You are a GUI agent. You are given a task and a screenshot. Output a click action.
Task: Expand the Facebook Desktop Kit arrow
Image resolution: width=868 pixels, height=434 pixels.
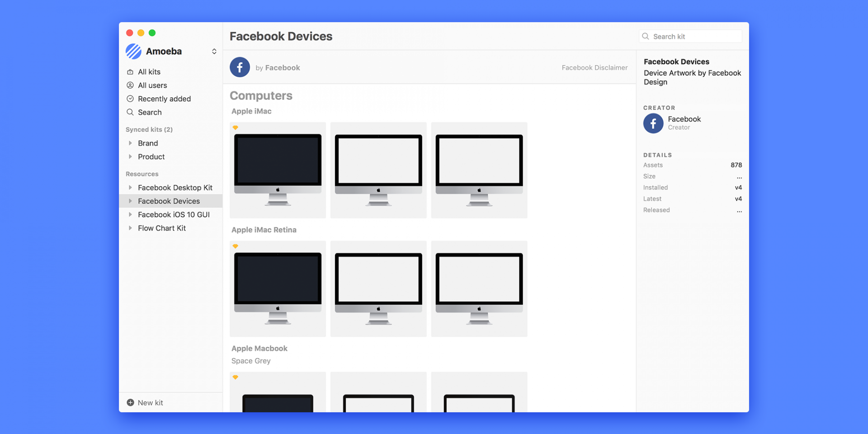click(130, 188)
